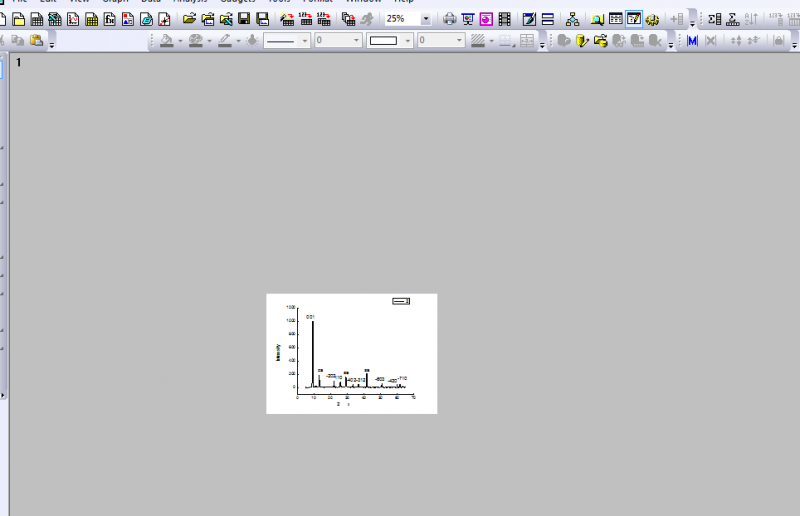
Task: Click the Save Template icon
Action: [x=262, y=19]
